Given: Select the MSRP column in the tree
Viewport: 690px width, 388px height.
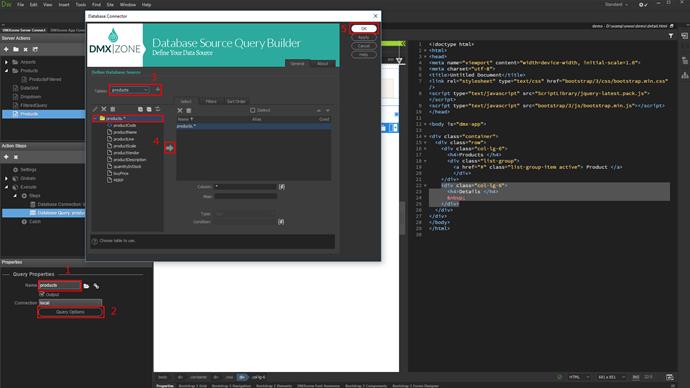Looking at the screenshot, I should tap(118, 180).
